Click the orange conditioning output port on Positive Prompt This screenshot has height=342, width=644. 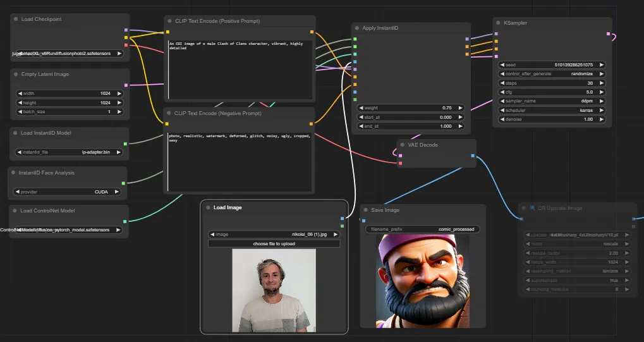pyautogui.click(x=312, y=32)
